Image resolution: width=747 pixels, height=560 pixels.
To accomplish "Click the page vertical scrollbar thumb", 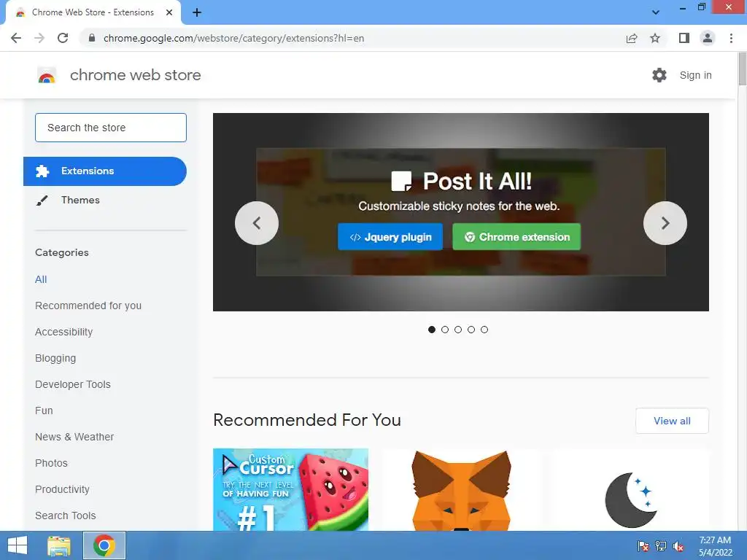I will (742, 69).
